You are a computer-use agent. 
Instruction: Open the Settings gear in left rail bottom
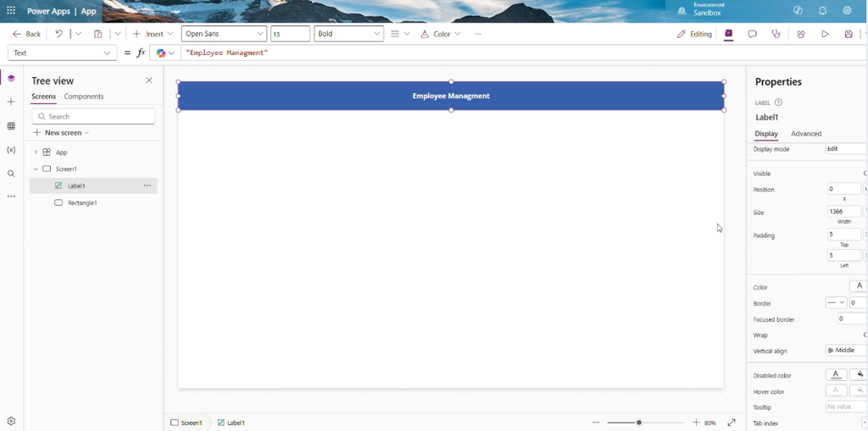point(11,421)
